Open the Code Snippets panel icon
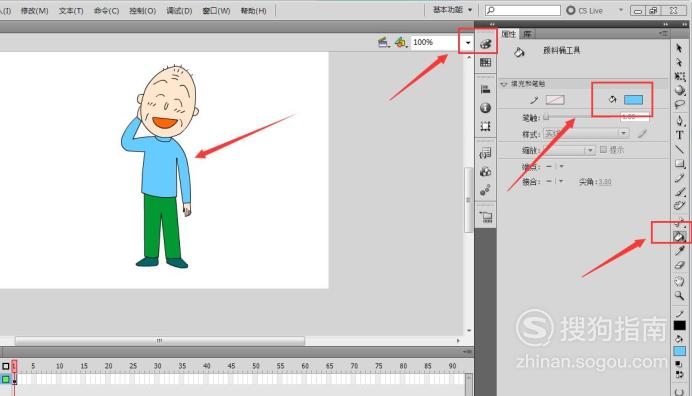Image resolution: width=692 pixels, height=396 pixels. (x=485, y=153)
